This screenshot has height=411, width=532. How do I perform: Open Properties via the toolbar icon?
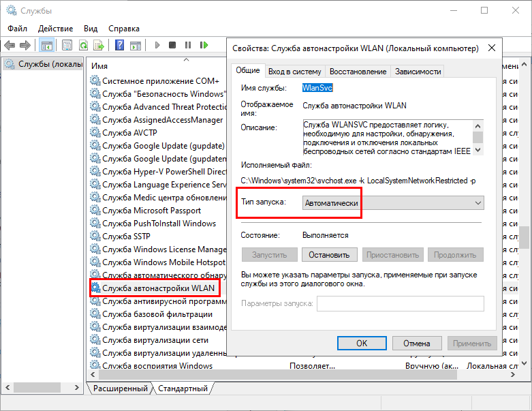(x=67, y=45)
